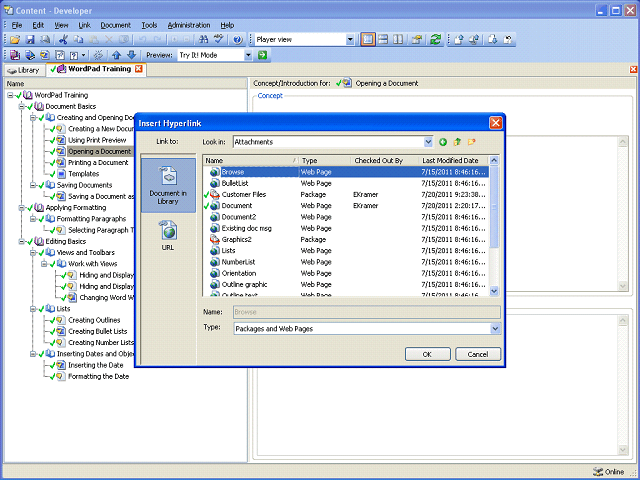
Task: Open the Document menu
Action: [x=116, y=25]
